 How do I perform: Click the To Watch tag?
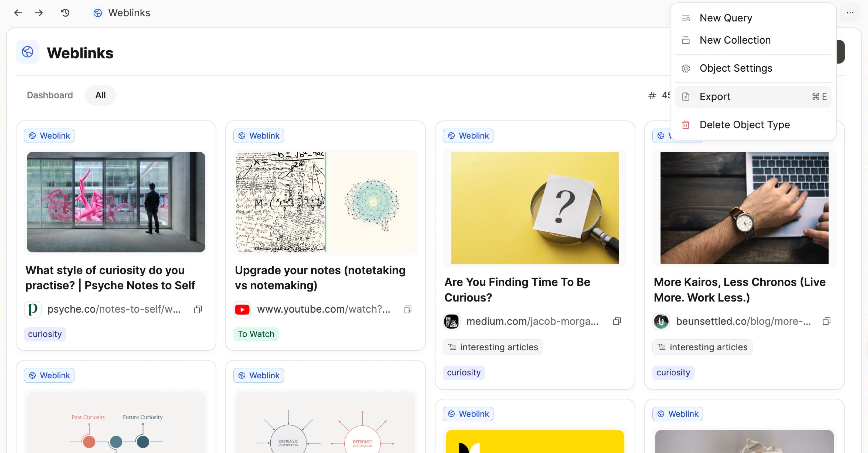tap(256, 334)
